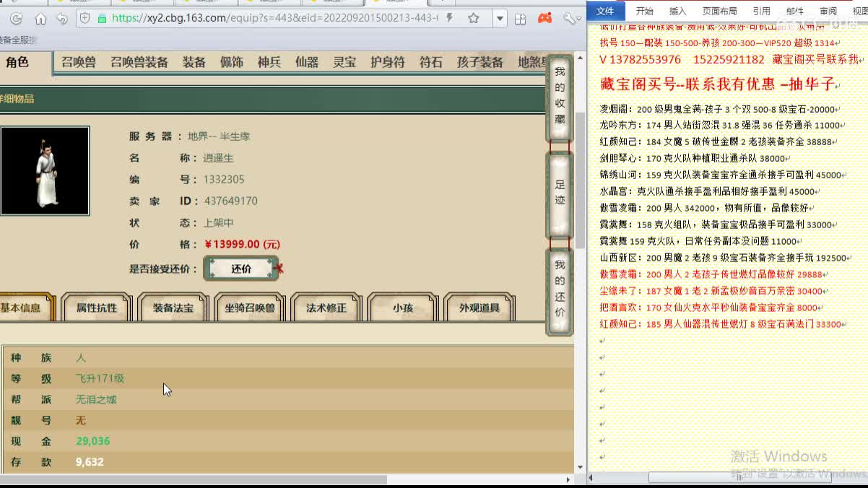Select the 法术修正 tab
This screenshot has width=868, height=488.
pos(326,308)
